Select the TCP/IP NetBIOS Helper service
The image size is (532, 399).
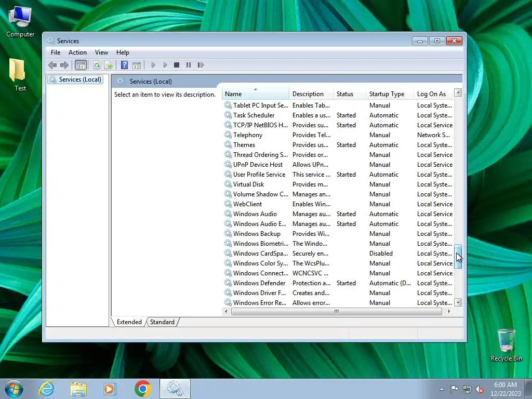pos(338,125)
